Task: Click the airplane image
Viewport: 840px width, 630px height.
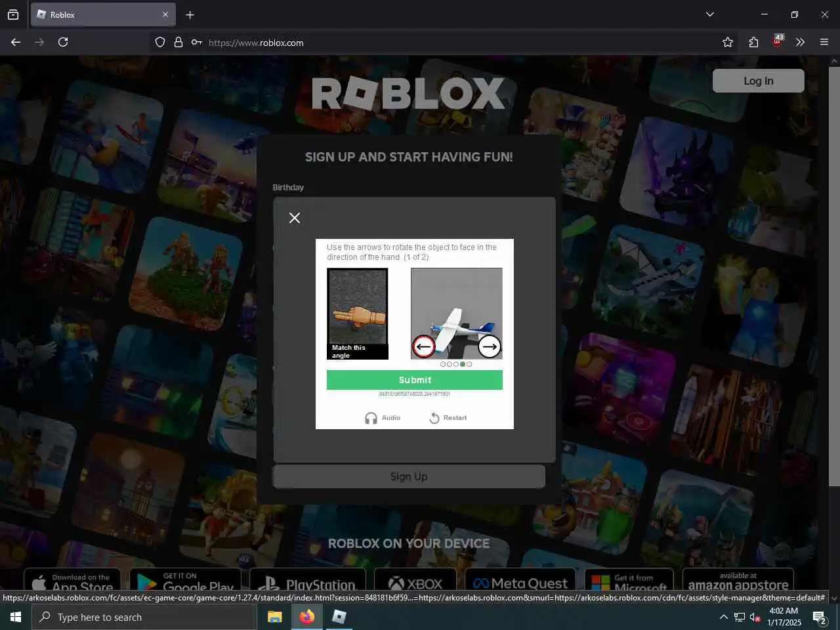Action: coord(457,313)
